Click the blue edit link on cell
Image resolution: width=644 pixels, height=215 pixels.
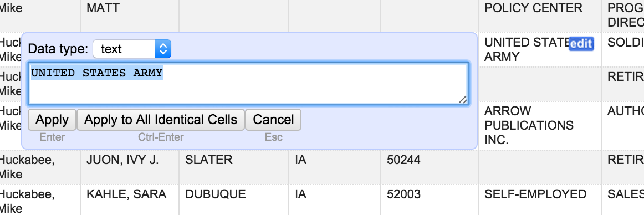click(x=581, y=43)
